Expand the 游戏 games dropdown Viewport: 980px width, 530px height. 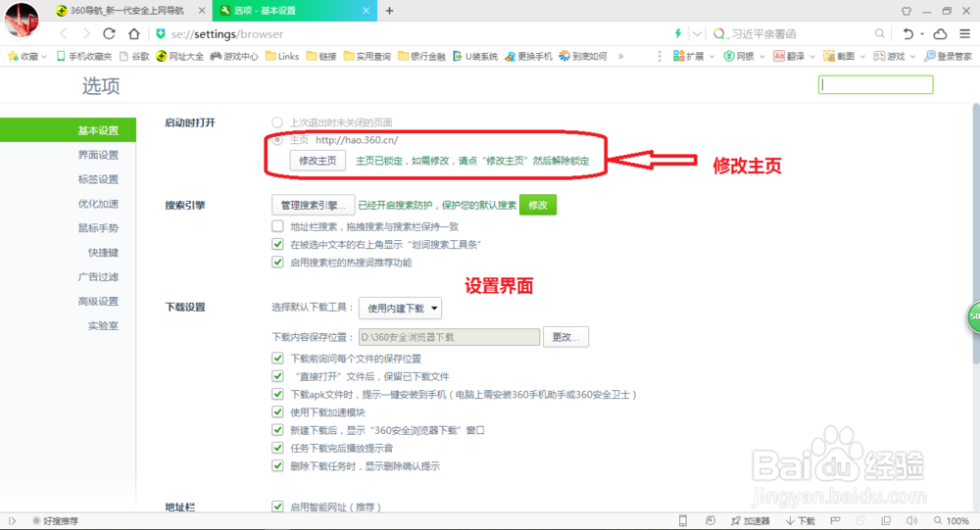pyautogui.click(x=912, y=56)
